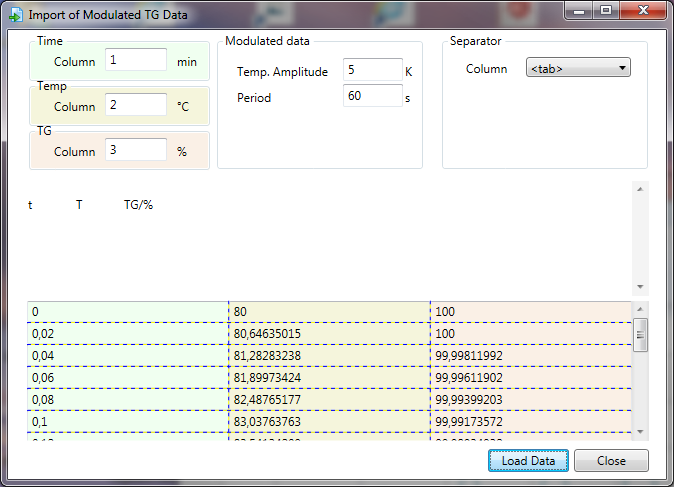Minimize the Import of Modulated TG Data window
The image size is (674, 487).
(x=579, y=10)
